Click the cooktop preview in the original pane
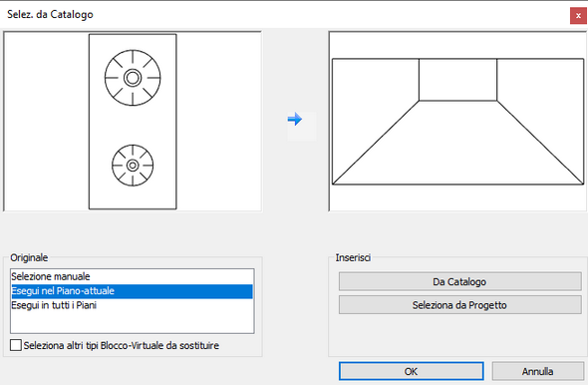This screenshot has height=385, width=588. [133, 122]
